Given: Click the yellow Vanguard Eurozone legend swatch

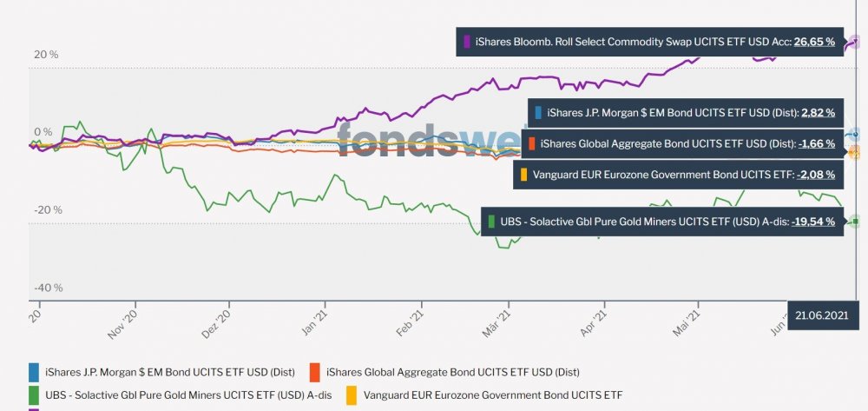Looking at the screenshot, I should [352, 394].
